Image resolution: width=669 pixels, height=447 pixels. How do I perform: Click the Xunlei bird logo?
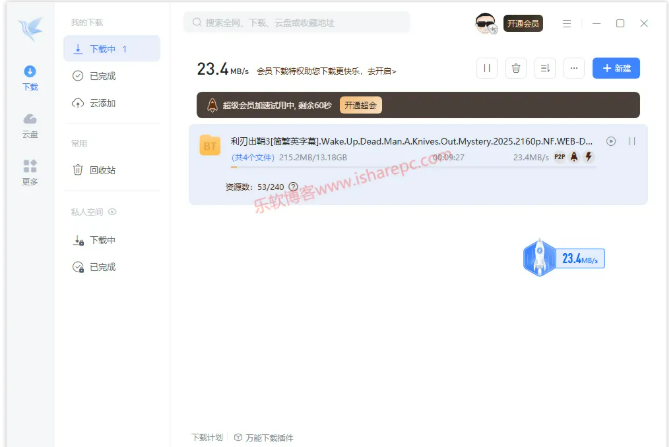point(29,27)
